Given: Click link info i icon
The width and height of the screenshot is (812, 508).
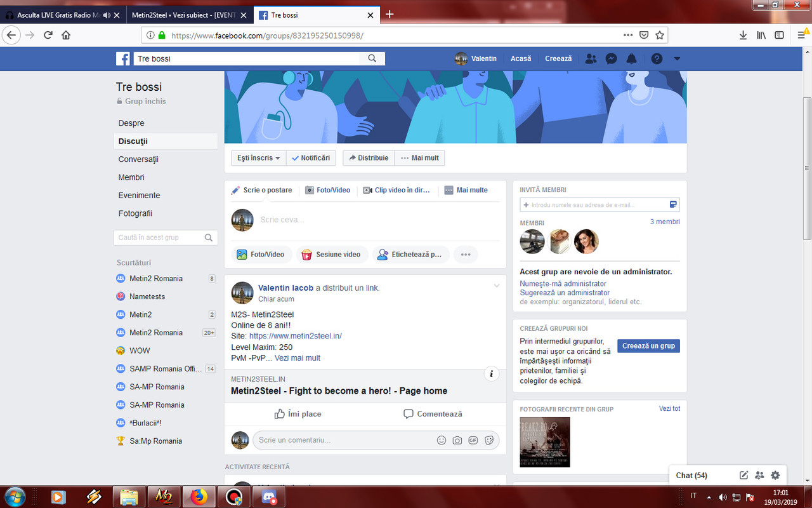Looking at the screenshot, I should coord(492,374).
